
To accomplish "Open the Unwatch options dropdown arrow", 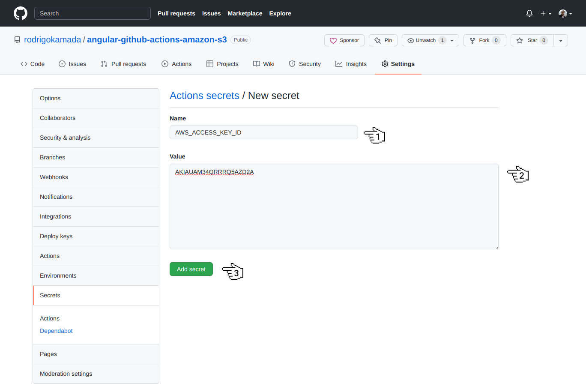I will pyautogui.click(x=451, y=40).
